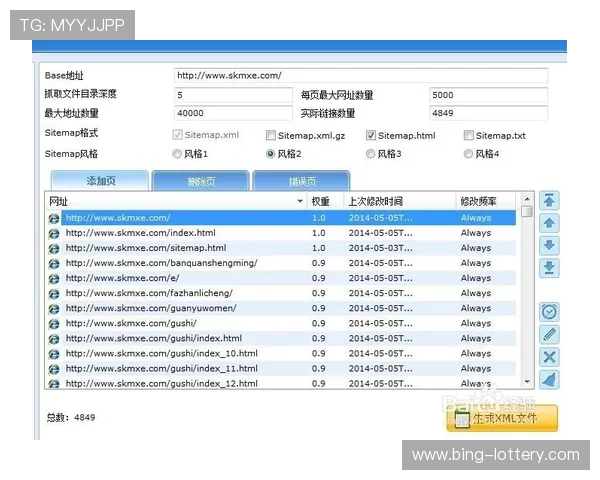The width and height of the screenshot is (600, 480).
Task: Select the 风格2 radio button
Action: coord(270,154)
